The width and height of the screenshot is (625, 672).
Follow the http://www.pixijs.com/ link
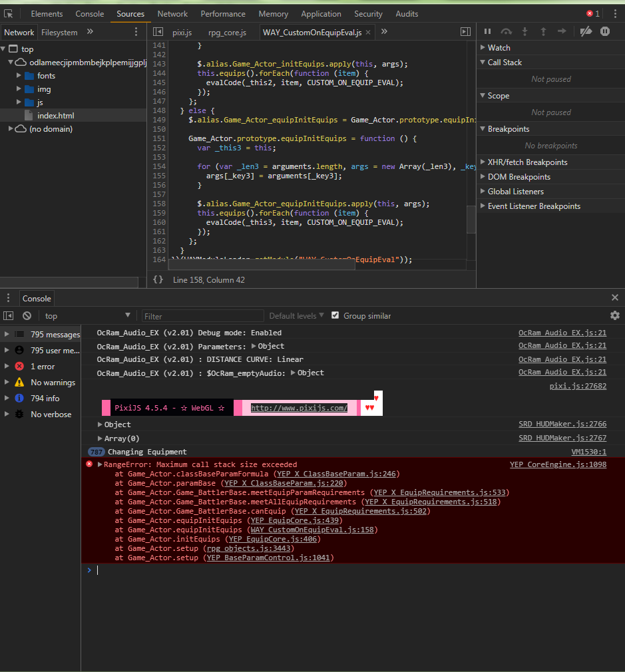299,408
